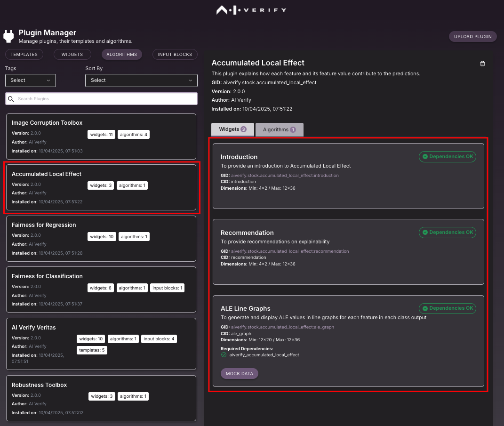Click the Introduction widget title
The image size is (504, 426).
(x=239, y=157)
